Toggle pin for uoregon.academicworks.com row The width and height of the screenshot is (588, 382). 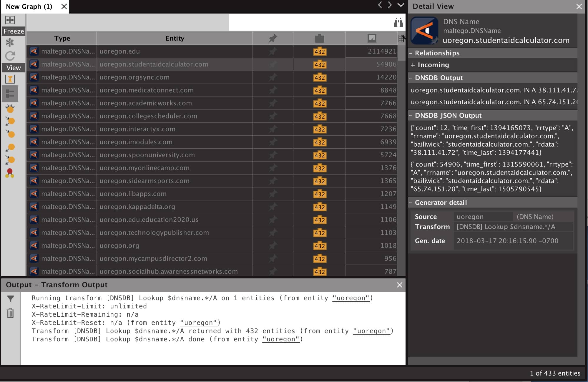click(273, 103)
